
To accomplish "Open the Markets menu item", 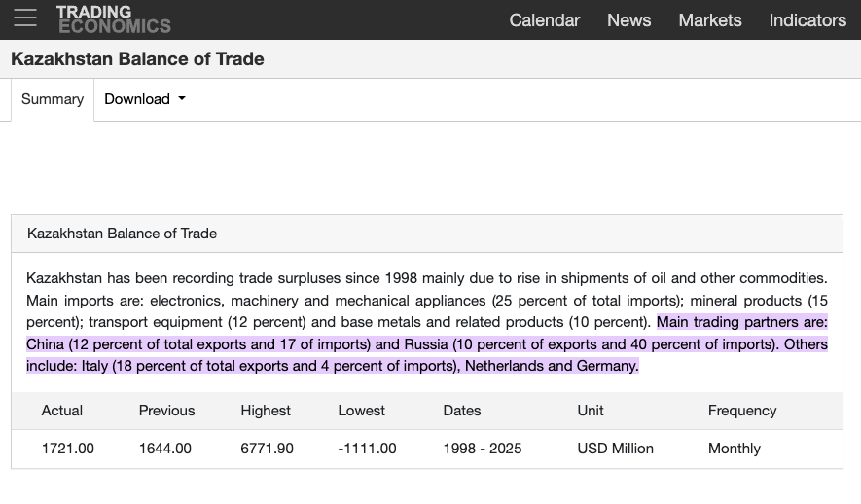I will point(710,19).
